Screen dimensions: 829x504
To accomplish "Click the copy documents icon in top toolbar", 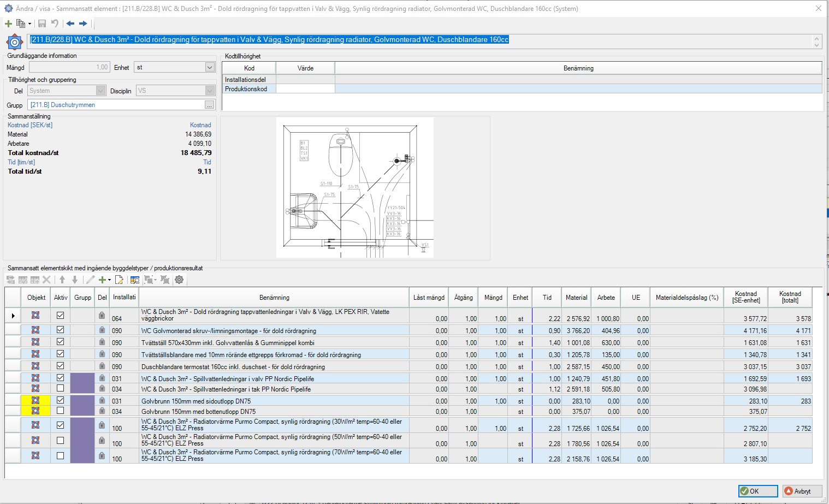I will coord(21,23).
